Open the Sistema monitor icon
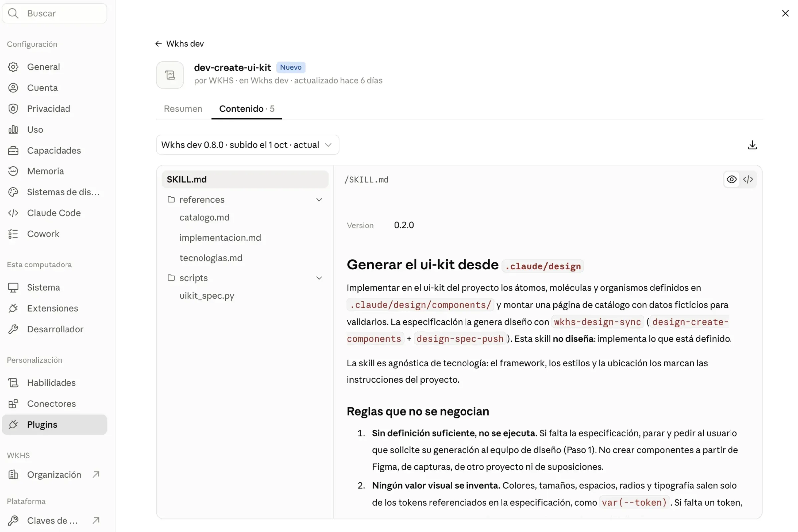798x532 pixels. 13,288
